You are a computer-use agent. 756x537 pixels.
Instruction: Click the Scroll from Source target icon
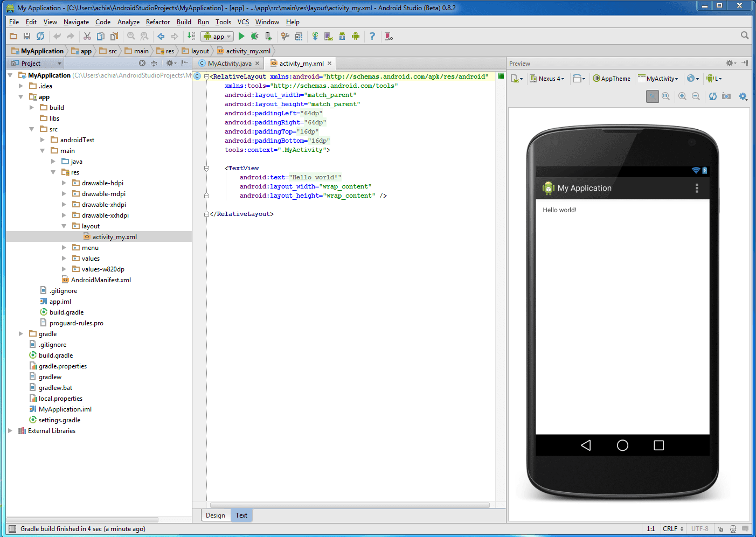point(142,63)
